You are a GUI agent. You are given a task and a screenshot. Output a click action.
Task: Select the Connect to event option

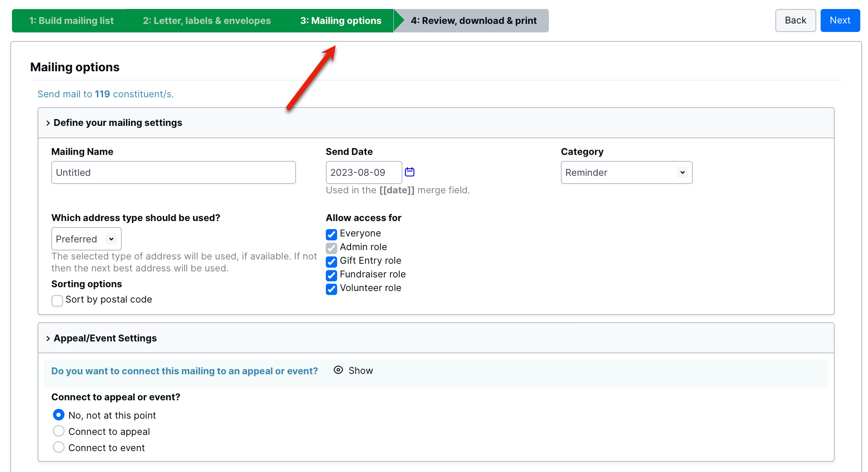[59, 447]
